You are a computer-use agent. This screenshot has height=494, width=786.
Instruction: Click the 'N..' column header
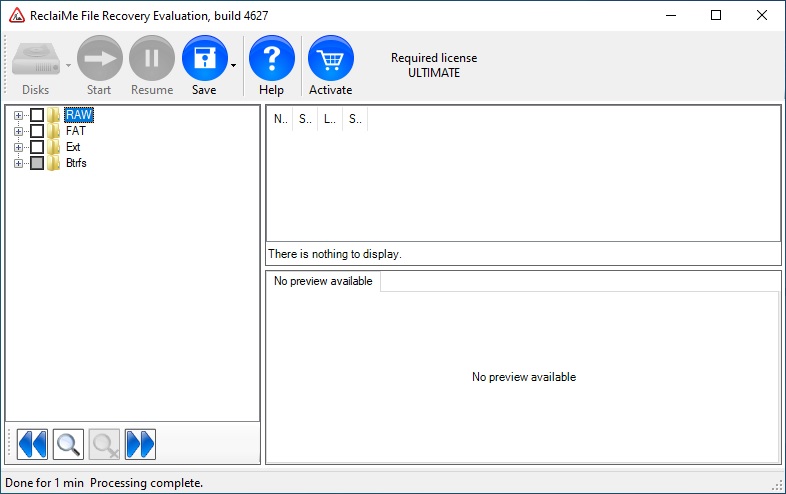coord(280,119)
